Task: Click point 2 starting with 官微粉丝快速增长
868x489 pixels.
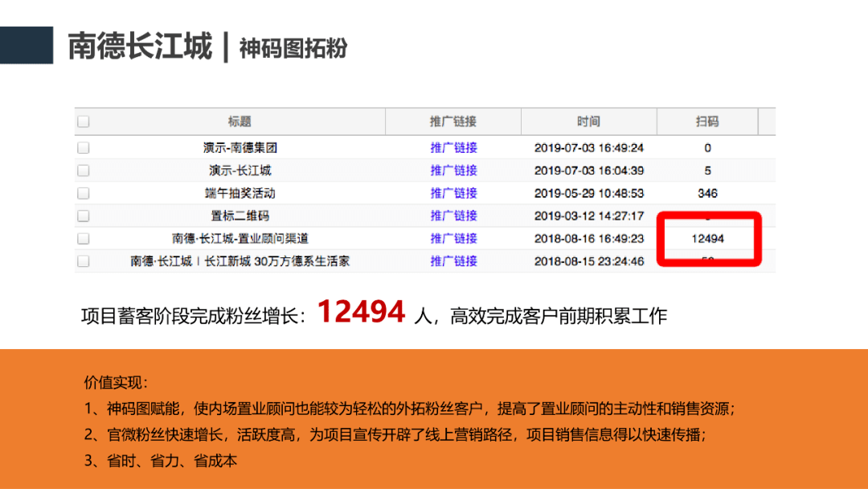Action: tap(395, 435)
